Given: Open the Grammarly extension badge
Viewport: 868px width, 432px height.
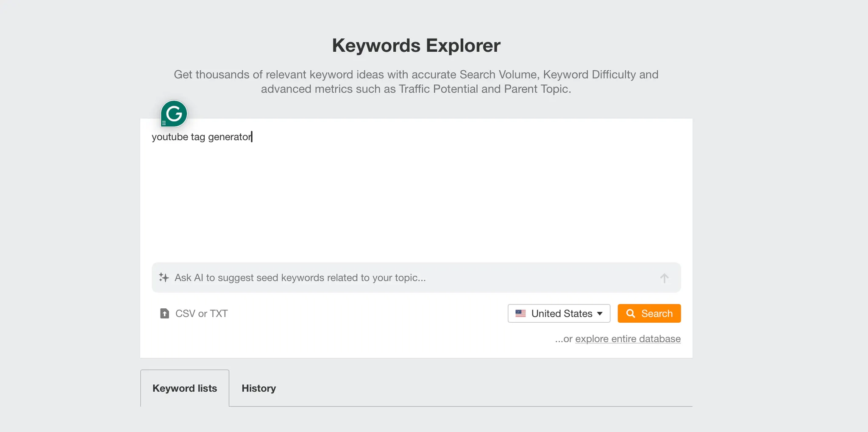Looking at the screenshot, I should coord(174,114).
